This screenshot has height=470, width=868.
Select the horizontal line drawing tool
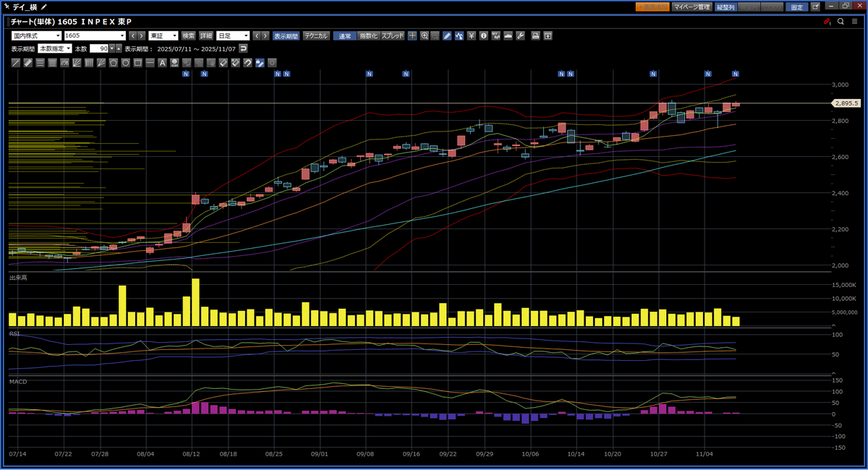[150, 63]
